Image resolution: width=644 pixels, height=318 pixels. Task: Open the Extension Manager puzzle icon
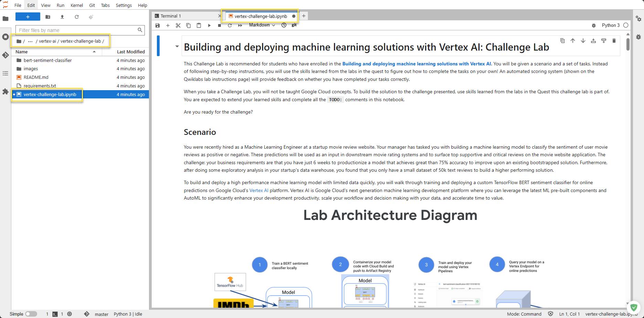(6, 92)
